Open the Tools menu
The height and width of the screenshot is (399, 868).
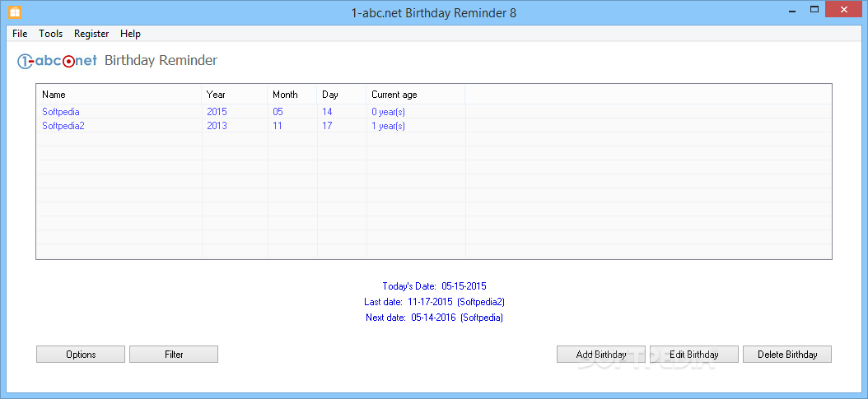(x=51, y=34)
